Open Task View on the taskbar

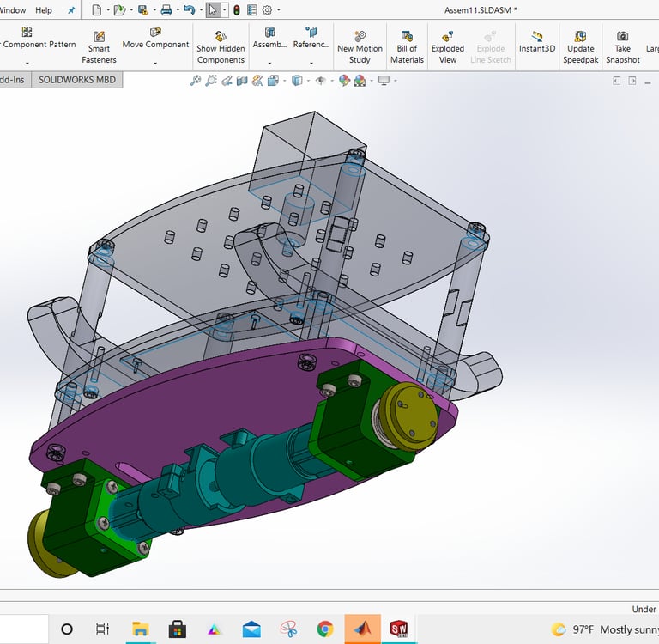pos(103,629)
